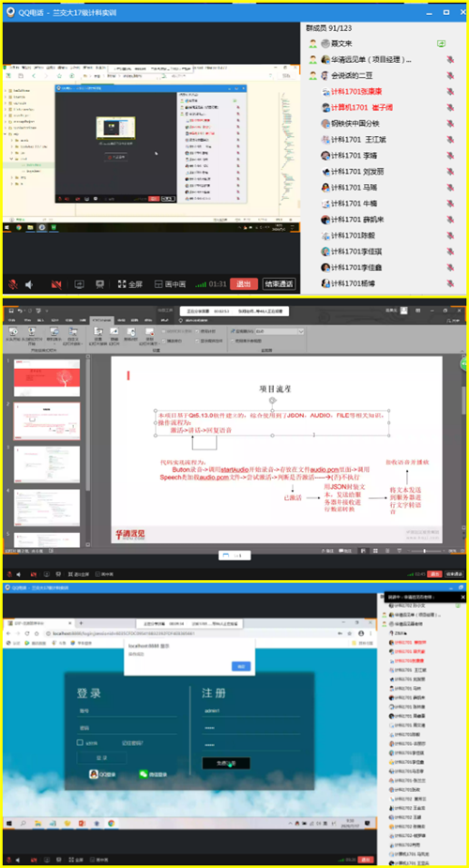469x868 pixels.
Task: Expand the PowerPoint quick access toolbar dropdown
Action: click(47, 312)
